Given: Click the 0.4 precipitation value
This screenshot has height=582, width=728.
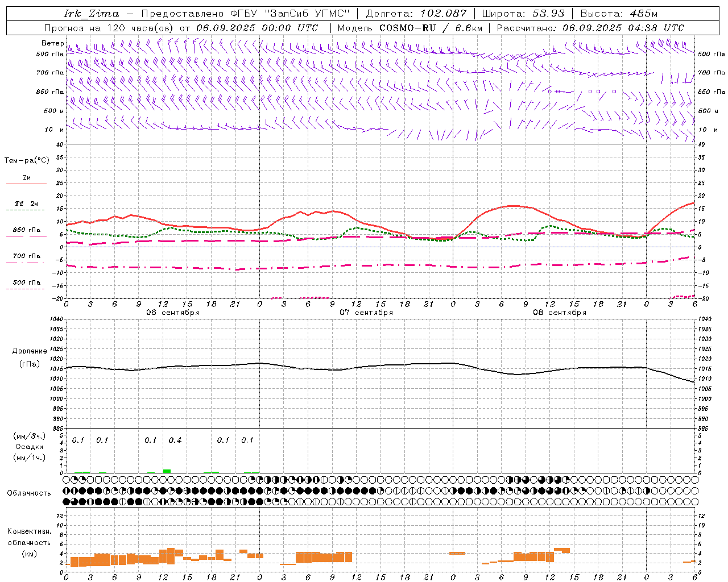Looking at the screenshot, I should coord(175,440).
